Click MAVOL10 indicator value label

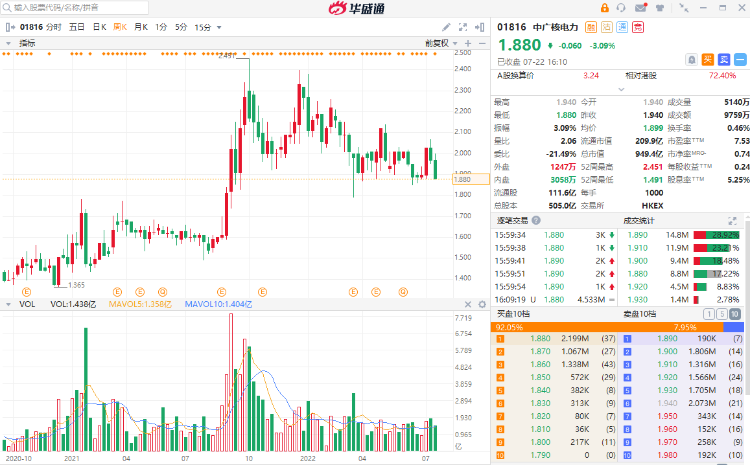tap(218, 304)
